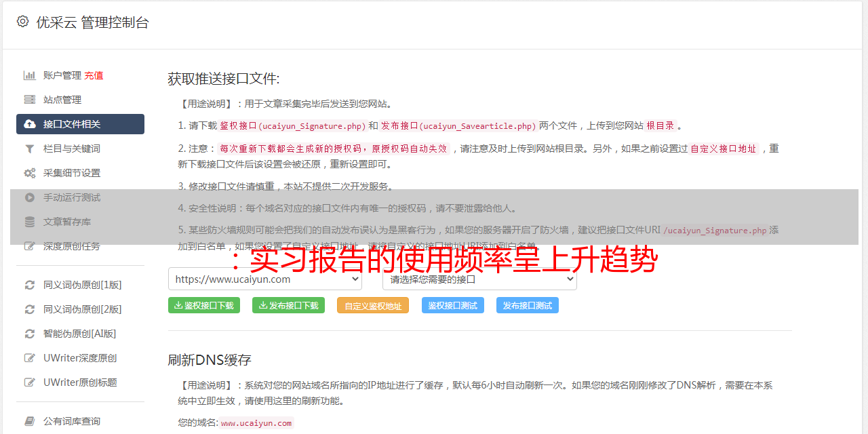Expand the https://www.ucaiyun.com site dropdown
868x434 pixels.
[x=265, y=279]
